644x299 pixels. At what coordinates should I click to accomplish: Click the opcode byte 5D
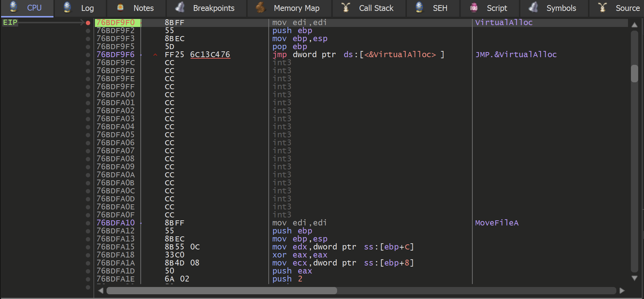(169, 47)
